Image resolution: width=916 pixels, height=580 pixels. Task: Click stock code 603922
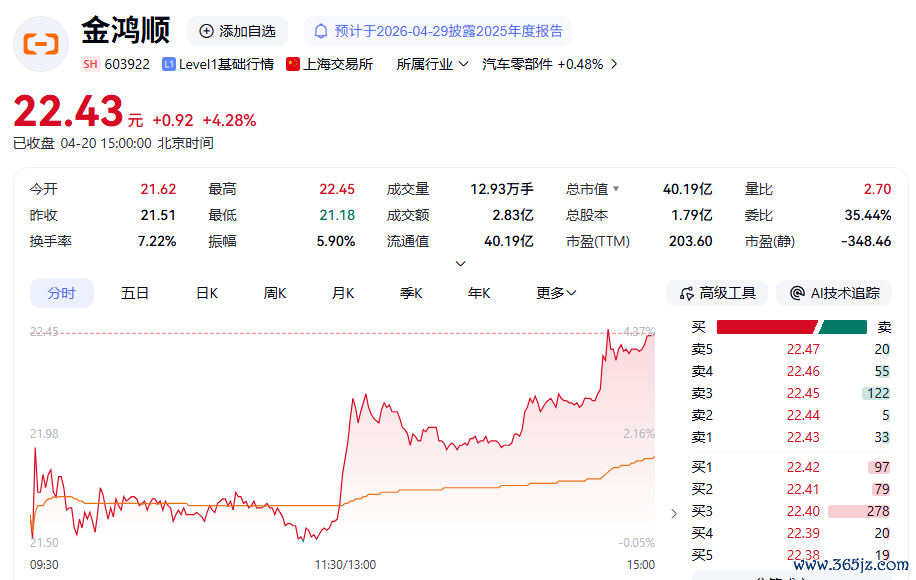point(127,64)
